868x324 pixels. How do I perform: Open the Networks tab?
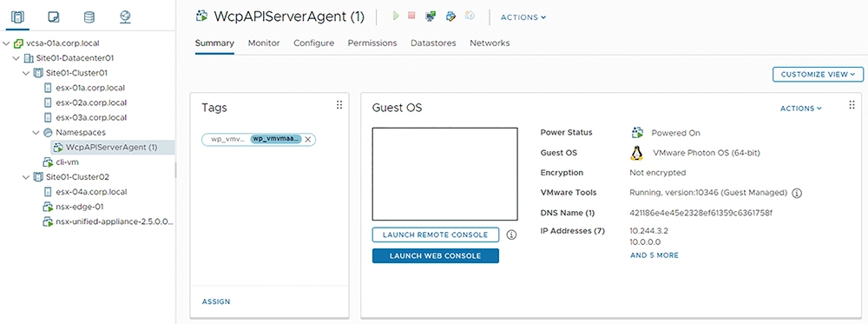[x=490, y=43]
